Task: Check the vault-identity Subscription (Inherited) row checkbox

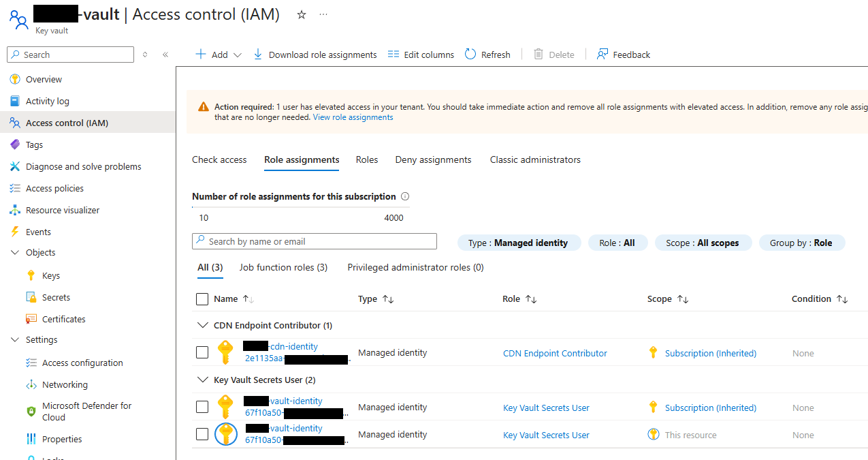Action: 202,407
